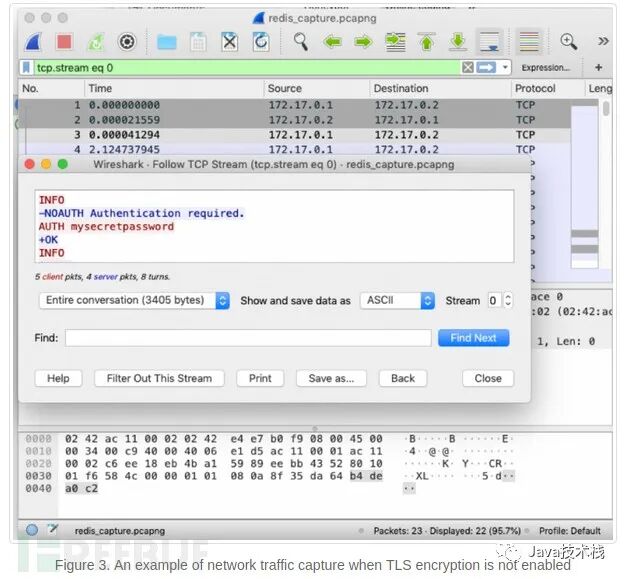This screenshot has height=579, width=624.
Task: Click the tcp.stream eq 0 filter field
Action: pyautogui.click(x=247, y=68)
